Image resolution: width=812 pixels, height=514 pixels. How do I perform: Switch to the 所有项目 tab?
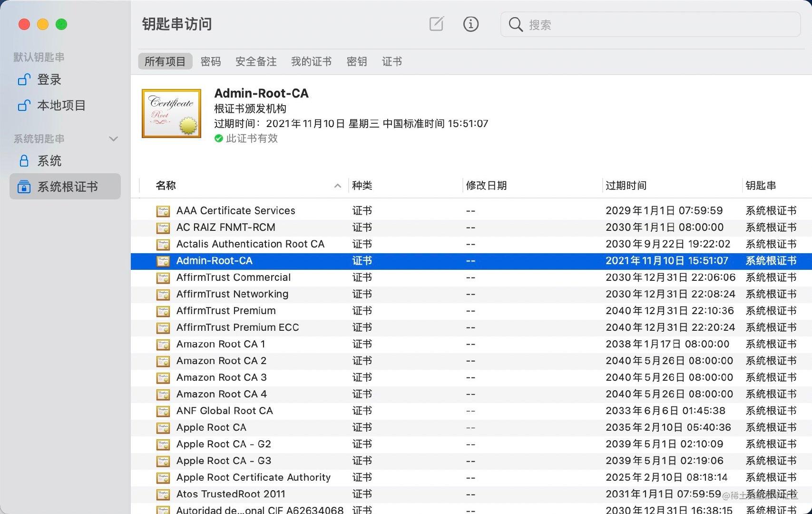[165, 61]
